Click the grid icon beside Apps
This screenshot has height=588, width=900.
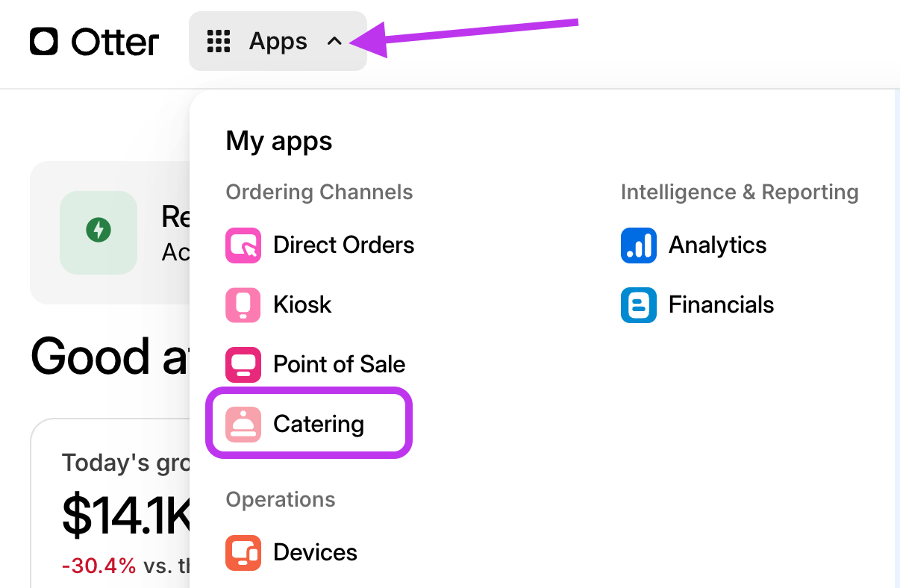click(219, 42)
